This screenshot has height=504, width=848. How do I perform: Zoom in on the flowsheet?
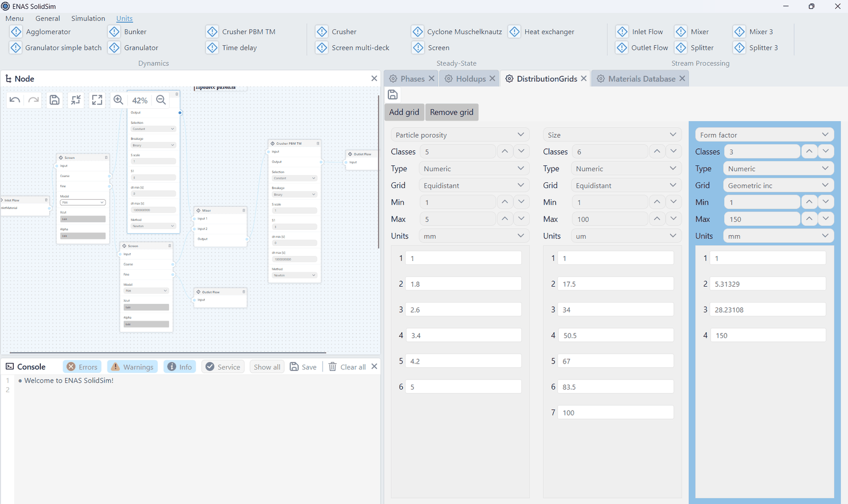tap(118, 100)
